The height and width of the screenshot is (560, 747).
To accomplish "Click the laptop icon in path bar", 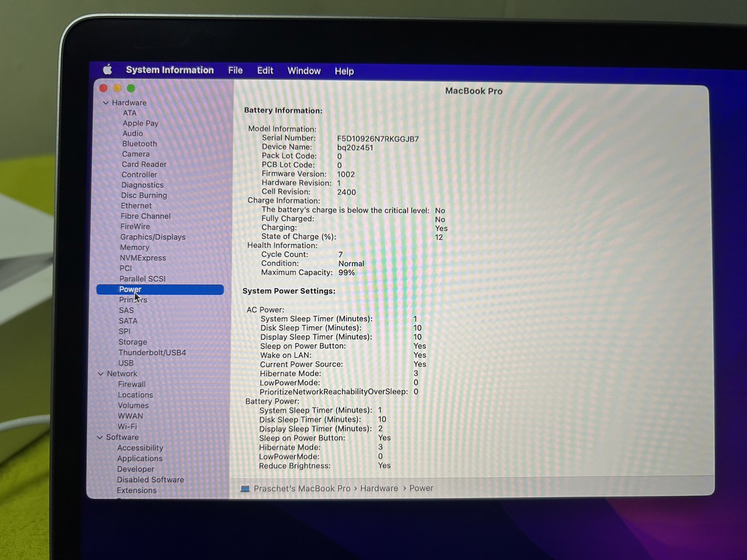I will tap(245, 489).
